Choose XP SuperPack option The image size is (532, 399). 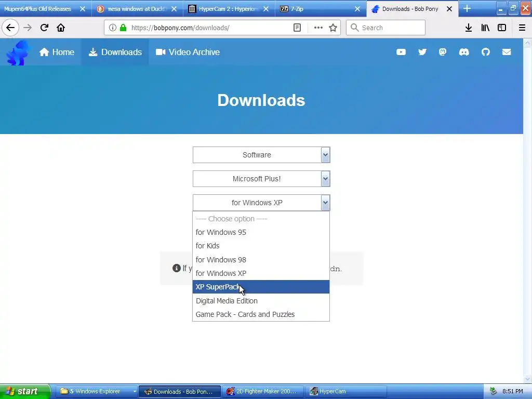click(261, 287)
